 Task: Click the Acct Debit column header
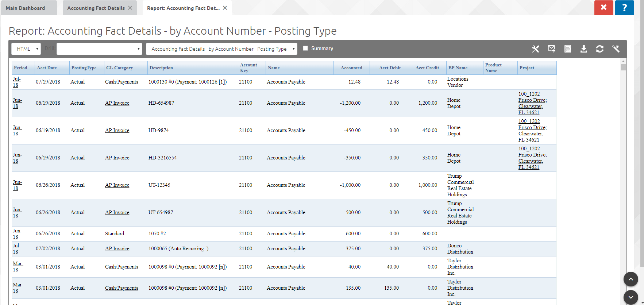point(390,68)
